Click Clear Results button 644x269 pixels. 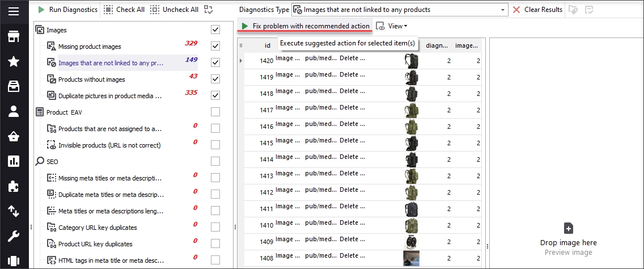pos(537,10)
